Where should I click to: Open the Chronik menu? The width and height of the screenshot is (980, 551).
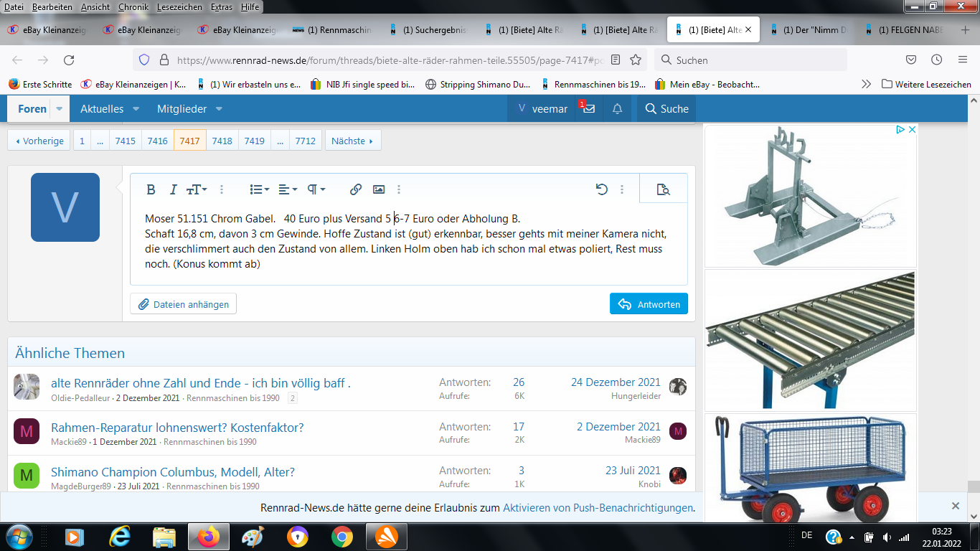[x=133, y=6]
